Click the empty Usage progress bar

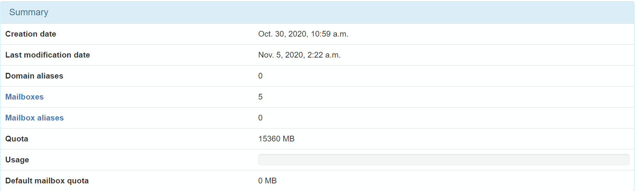click(x=444, y=160)
